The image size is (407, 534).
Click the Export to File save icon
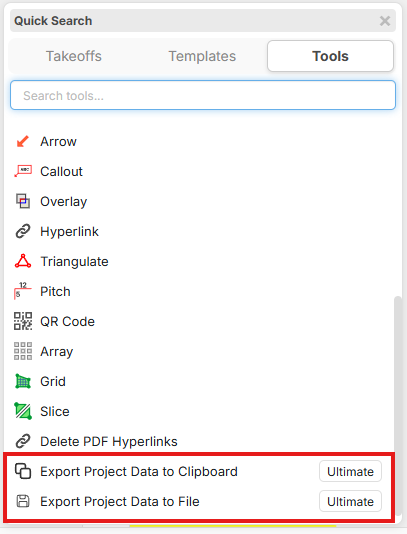click(23, 501)
